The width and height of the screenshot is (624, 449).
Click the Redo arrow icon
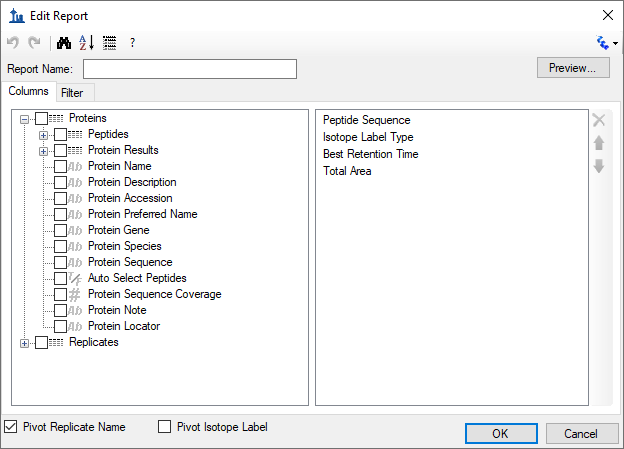click(x=34, y=42)
